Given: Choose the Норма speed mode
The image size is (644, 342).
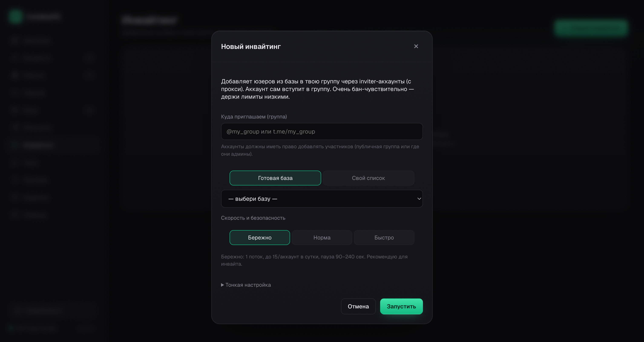Looking at the screenshot, I should pos(322,237).
